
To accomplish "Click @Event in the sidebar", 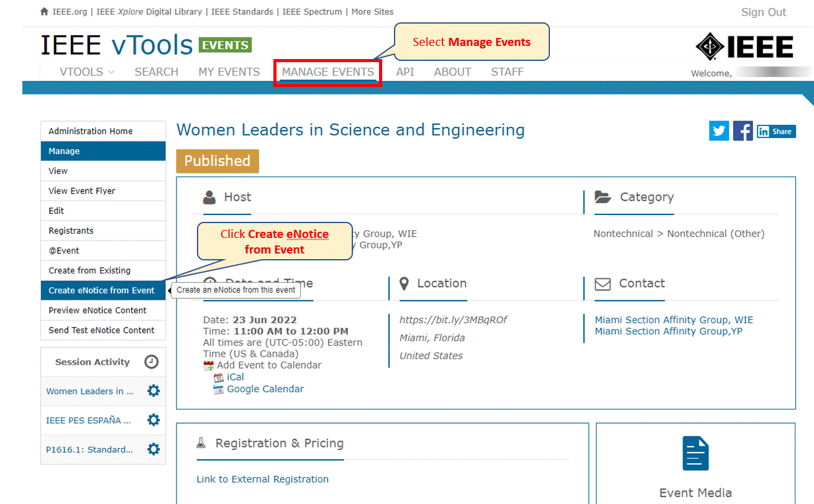I will pyautogui.click(x=103, y=250).
